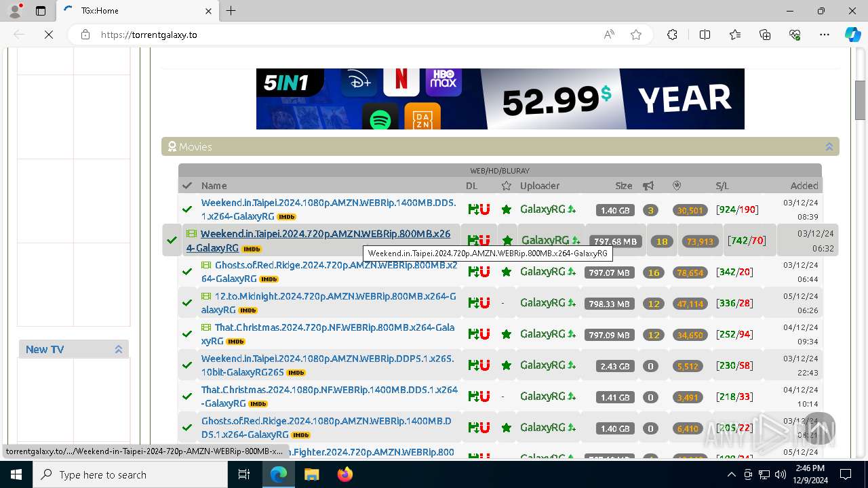Viewport: 868px width, 488px height.
Task: Open Weekend.in.Taipei 720p 800MB torrent link
Action: (x=319, y=241)
